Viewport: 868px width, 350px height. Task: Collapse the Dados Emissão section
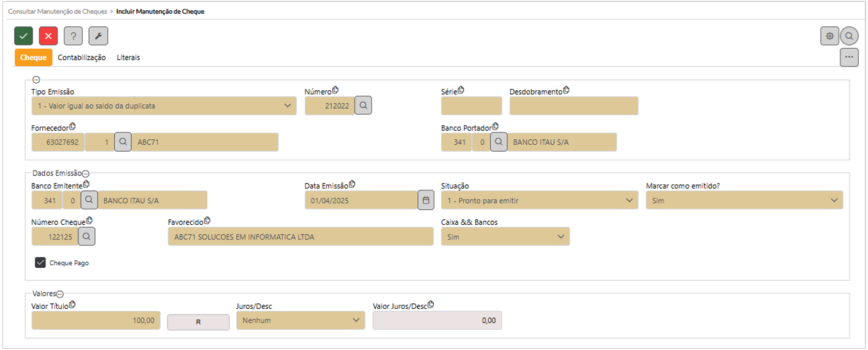pos(86,174)
